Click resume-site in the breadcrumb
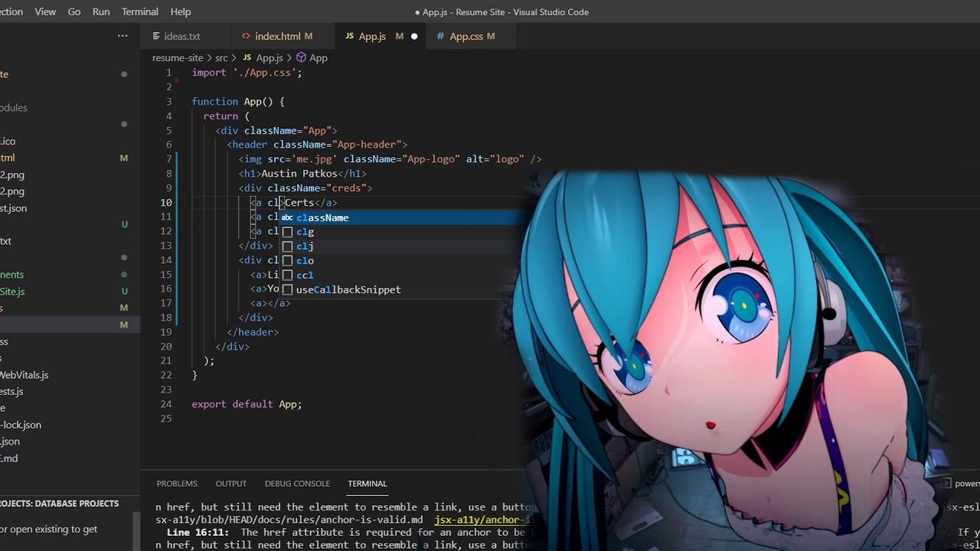The width and height of the screenshot is (980, 551). 178,57
